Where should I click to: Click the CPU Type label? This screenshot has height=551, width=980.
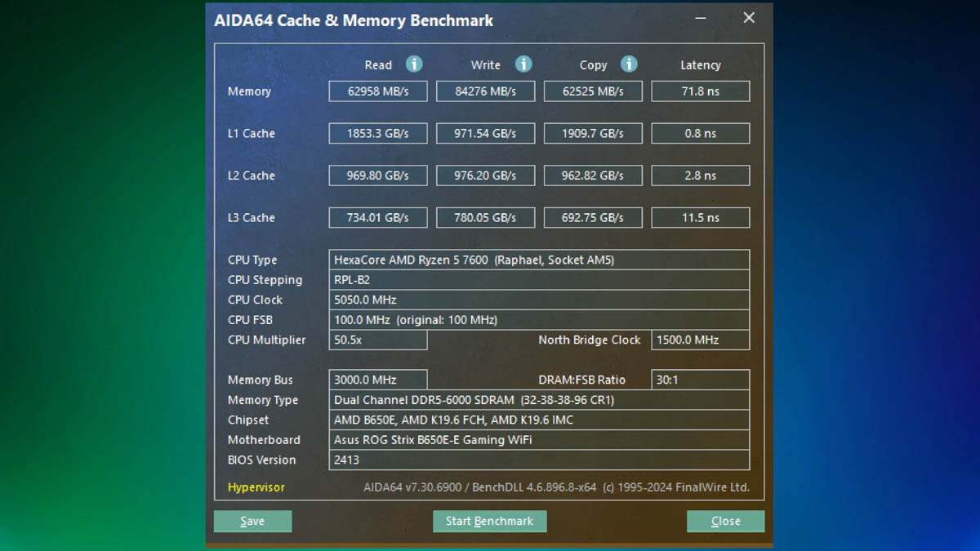tap(252, 260)
